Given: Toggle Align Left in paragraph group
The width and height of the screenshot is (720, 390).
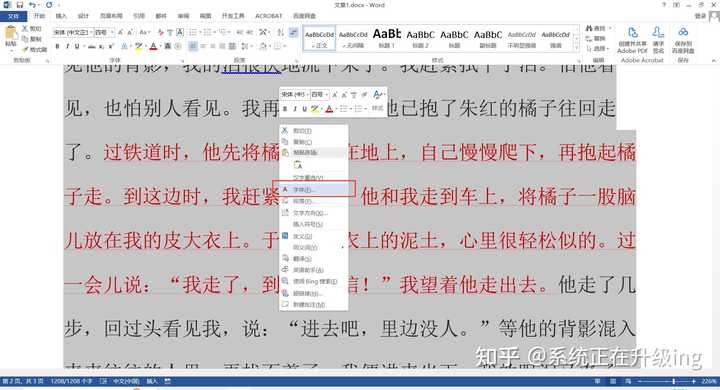Looking at the screenshot, I should coord(193,46).
